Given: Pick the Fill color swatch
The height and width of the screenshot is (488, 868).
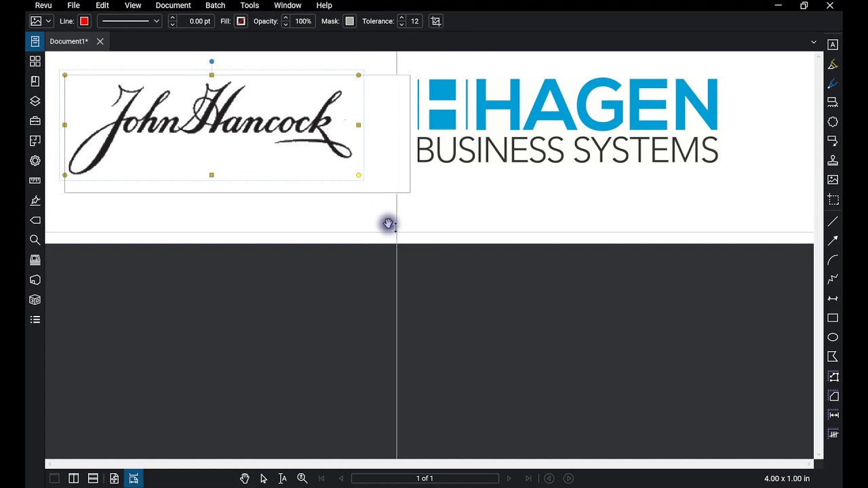Looking at the screenshot, I should [241, 21].
